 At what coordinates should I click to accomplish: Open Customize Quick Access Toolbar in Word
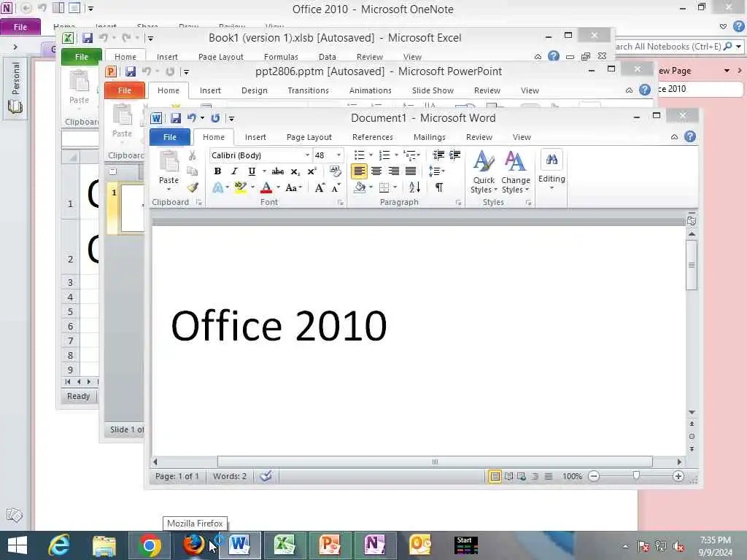click(x=231, y=118)
